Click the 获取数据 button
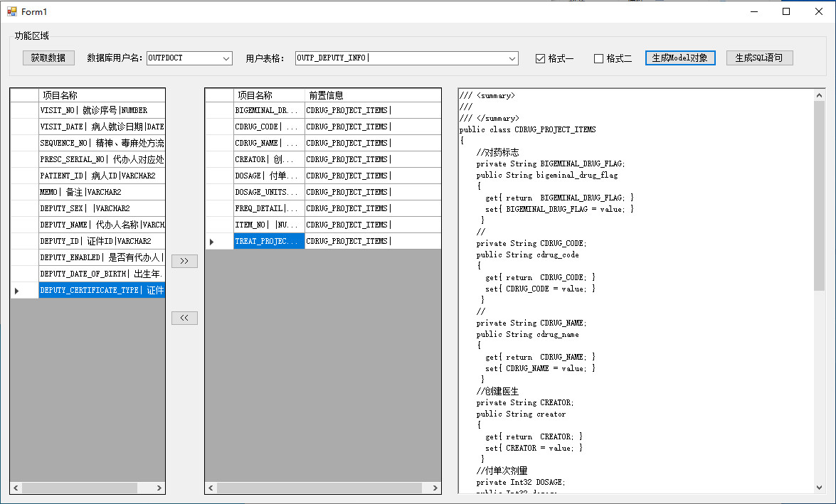The image size is (836, 504). point(48,58)
